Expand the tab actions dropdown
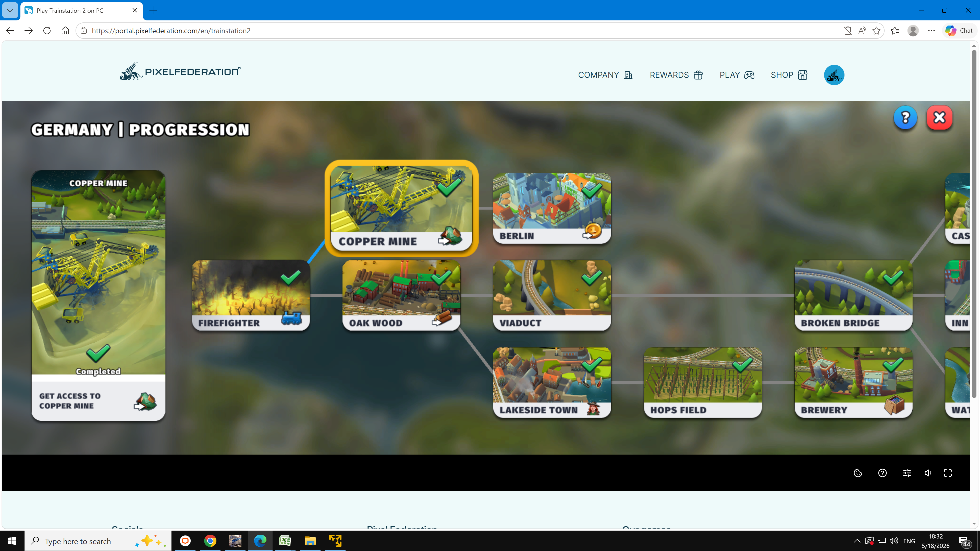This screenshot has width=980, height=551. coord(10,10)
